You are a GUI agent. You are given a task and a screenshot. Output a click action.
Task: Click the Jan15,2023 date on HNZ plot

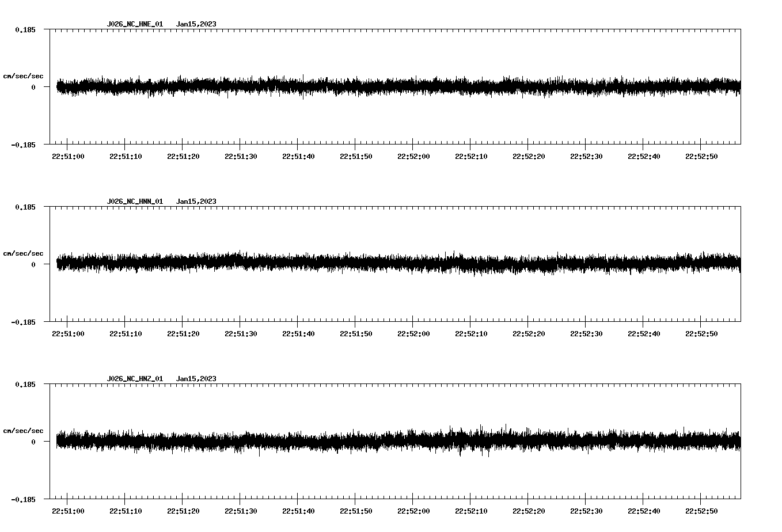pyautogui.click(x=196, y=379)
